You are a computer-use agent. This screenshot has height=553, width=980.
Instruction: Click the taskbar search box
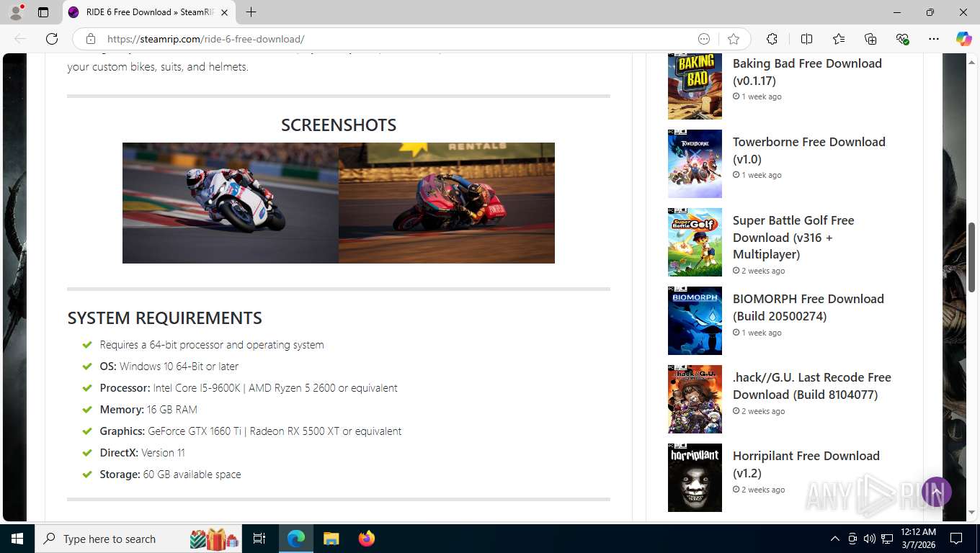tap(139, 539)
